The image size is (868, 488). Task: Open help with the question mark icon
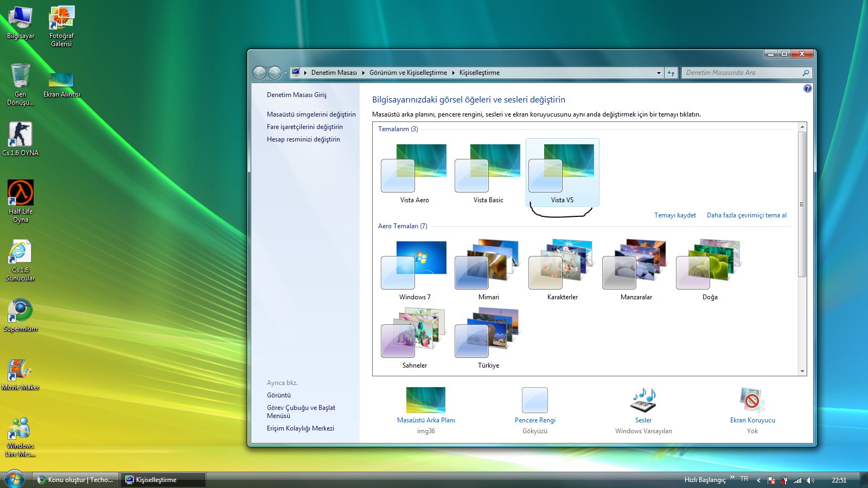[x=808, y=88]
